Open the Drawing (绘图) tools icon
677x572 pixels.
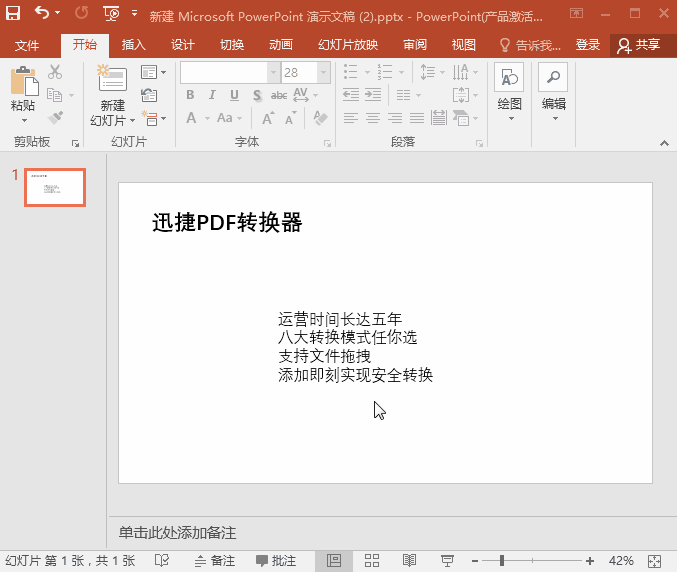click(509, 79)
